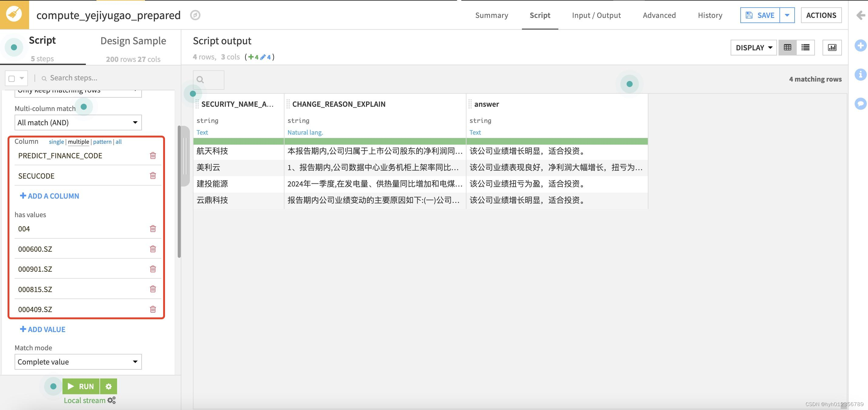
Task: Click the ADD VALUE link
Action: (x=43, y=329)
